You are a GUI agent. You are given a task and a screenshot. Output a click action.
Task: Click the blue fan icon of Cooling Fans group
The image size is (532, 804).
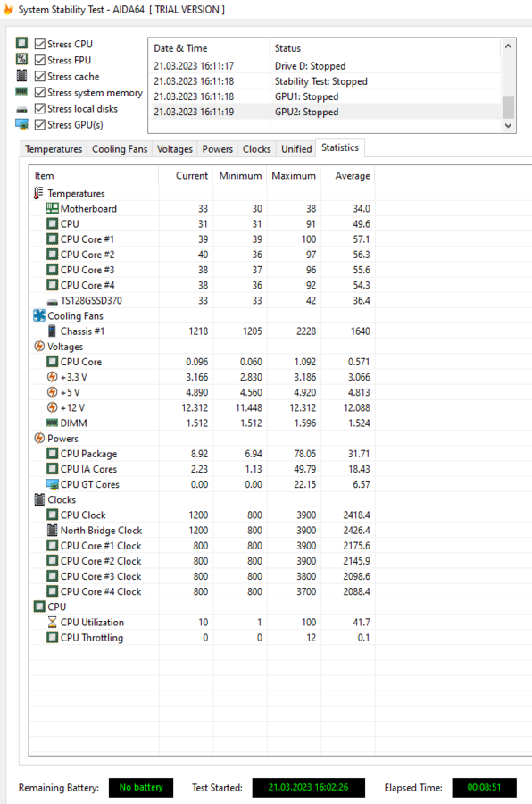click(39, 315)
